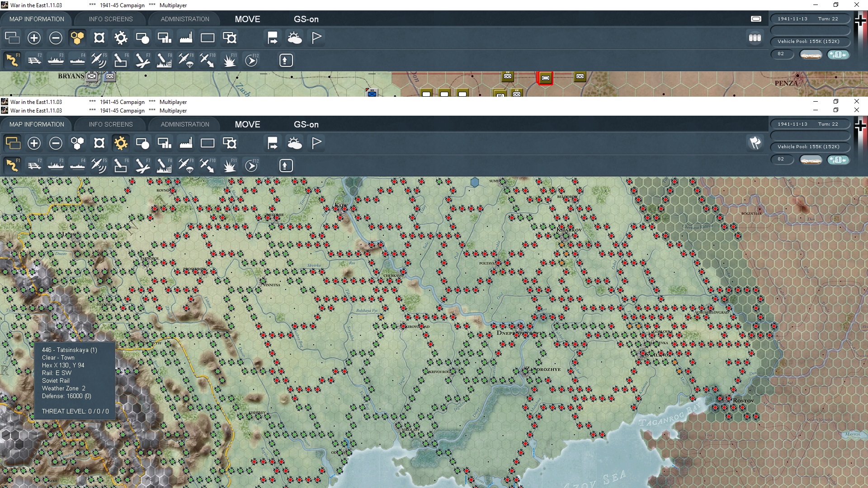This screenshot has width=868, height=488.
Task: Select the F2 rail repair mode in lower toolbar
Action: coord(34,166)
